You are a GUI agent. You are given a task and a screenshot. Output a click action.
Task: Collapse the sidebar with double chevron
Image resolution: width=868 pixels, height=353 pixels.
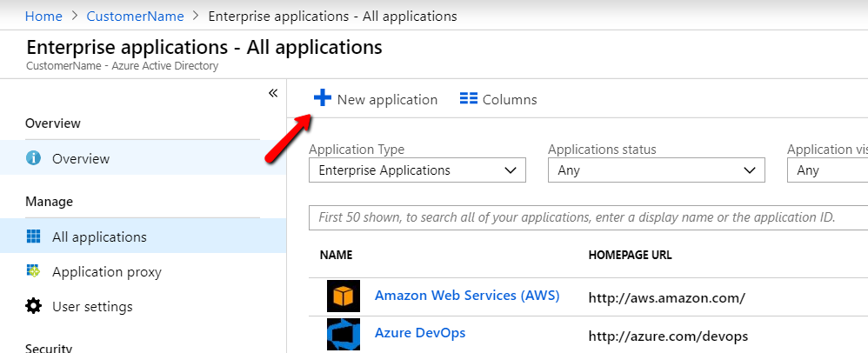coord(272,93)
